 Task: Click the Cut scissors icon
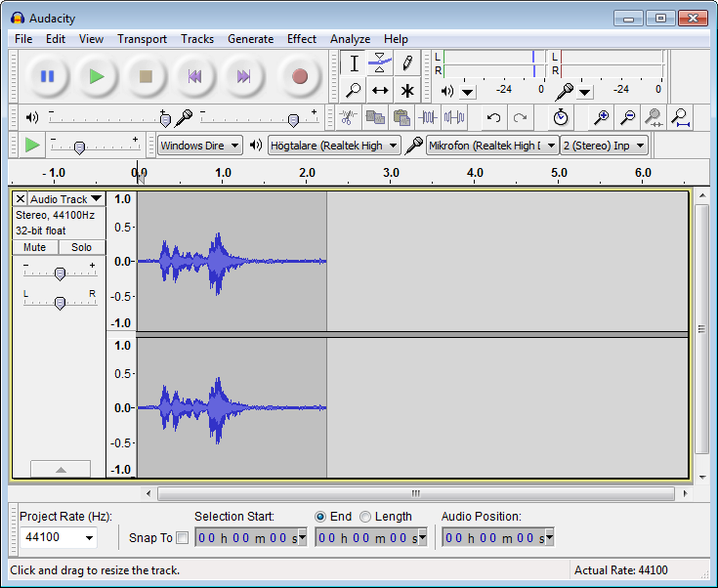point(348,117)
